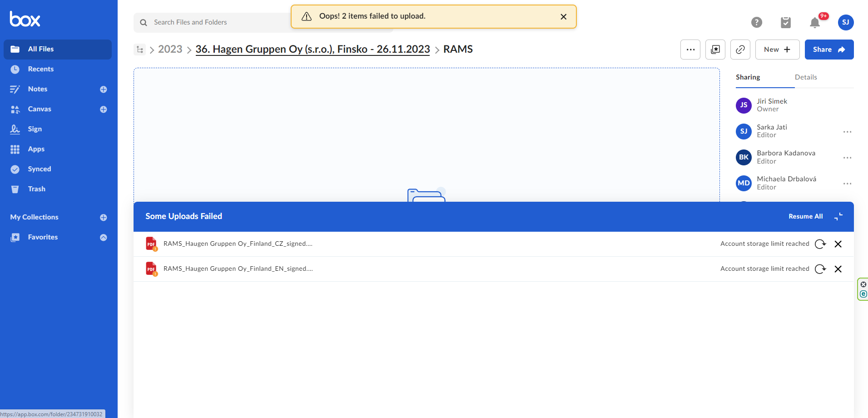Dismiss the upload failed notification
The image size is (868, 418).
564,17
